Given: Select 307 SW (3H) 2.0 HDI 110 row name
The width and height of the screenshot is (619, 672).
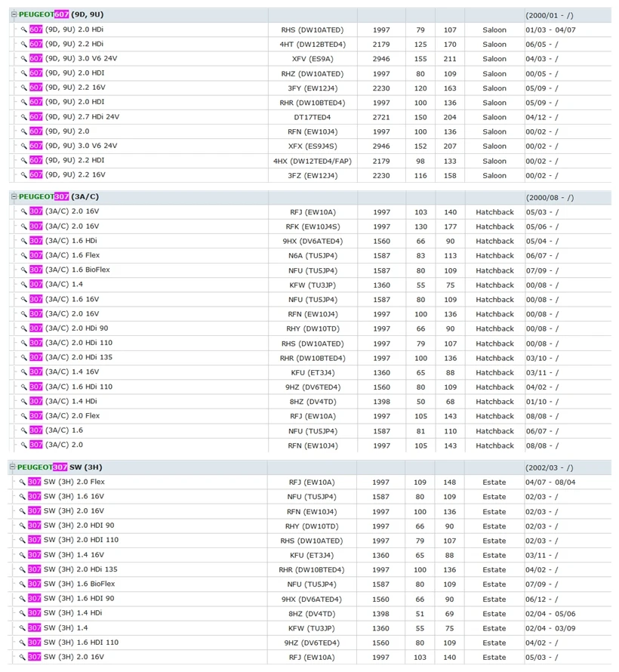Looking at the screenshot, I should tap(73, 541).
